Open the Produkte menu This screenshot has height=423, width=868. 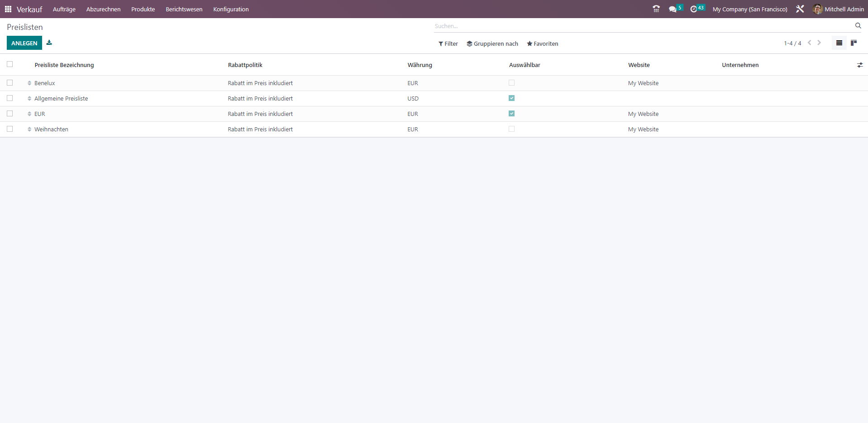(143, 9)
